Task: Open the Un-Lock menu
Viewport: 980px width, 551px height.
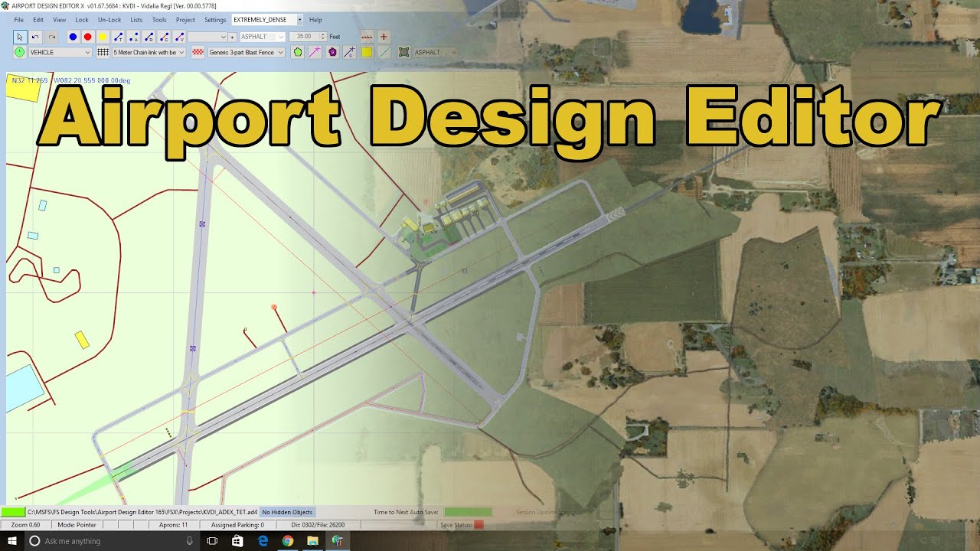Action: point(109,20)
